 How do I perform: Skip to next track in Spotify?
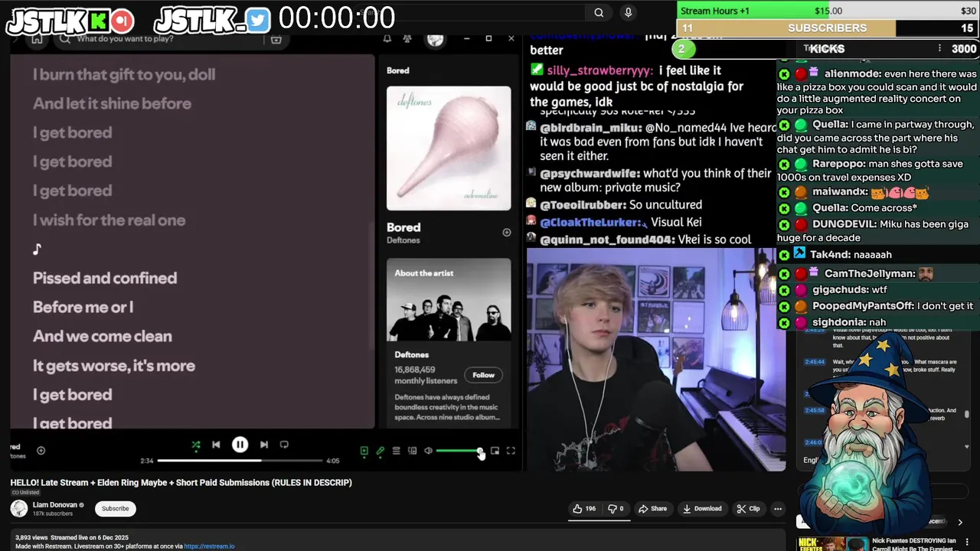click(x=263, y=445)
